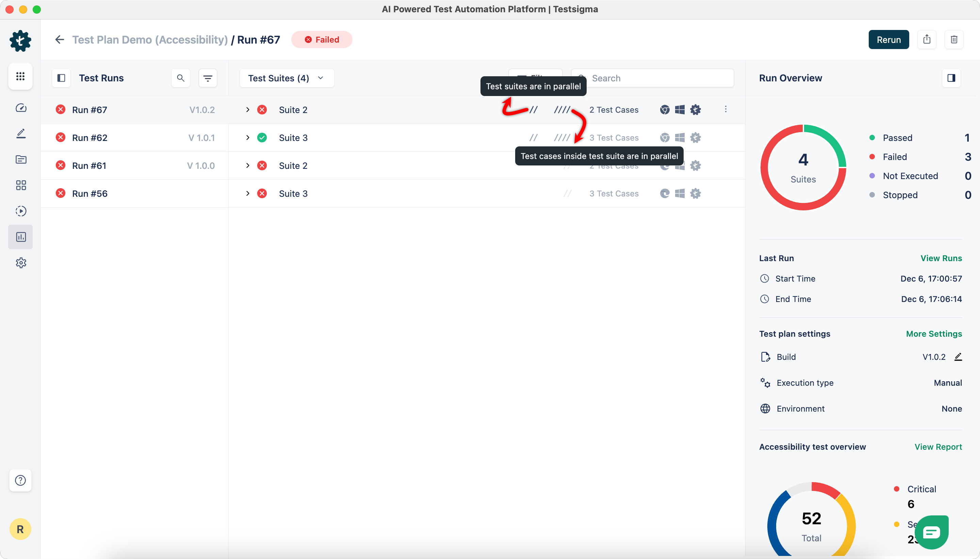The height and width of the screenshot is (559, 980).
Task: Open the Test Data folder icon in sidebar
Action: pos(21,159)
